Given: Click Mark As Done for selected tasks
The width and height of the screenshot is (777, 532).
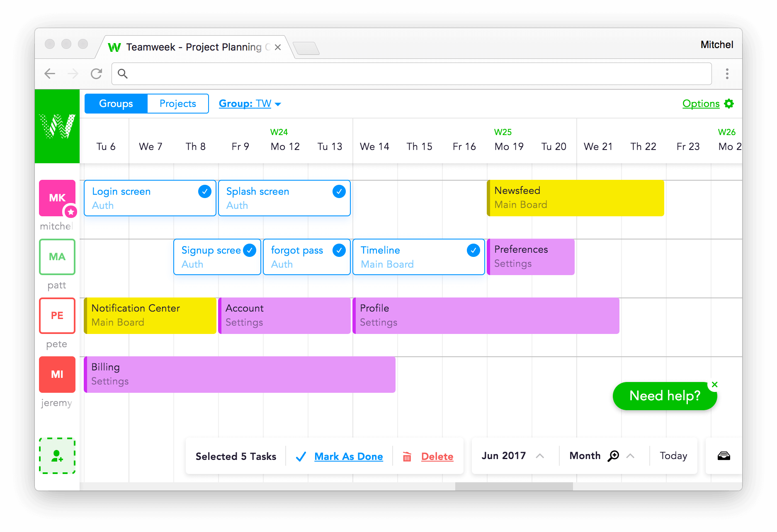Looking at the screenshot, I should coord(349,456).
